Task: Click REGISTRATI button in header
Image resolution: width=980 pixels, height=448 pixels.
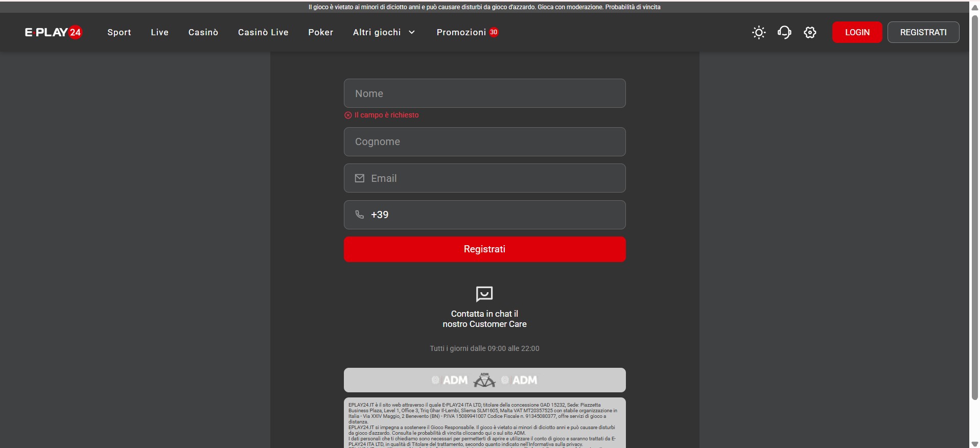Action: click(923, 32)
